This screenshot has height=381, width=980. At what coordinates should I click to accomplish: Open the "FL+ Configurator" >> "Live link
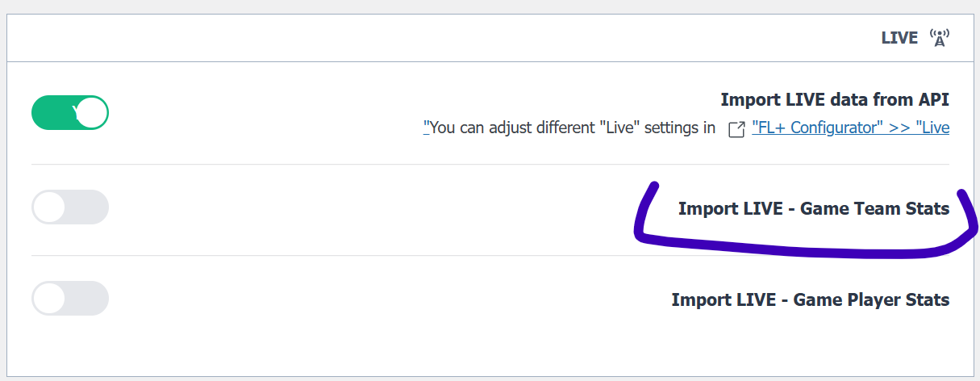(850, 128)
